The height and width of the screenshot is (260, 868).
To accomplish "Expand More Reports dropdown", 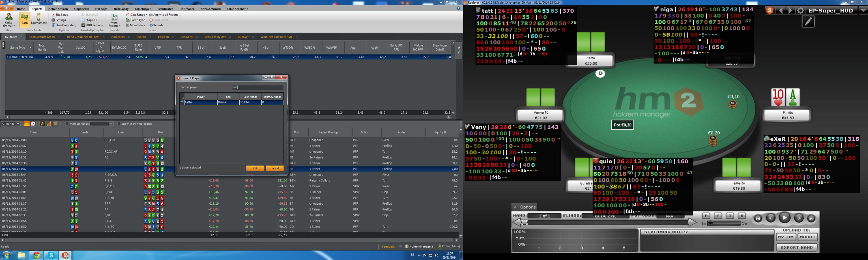I will [x=114, y=20].
